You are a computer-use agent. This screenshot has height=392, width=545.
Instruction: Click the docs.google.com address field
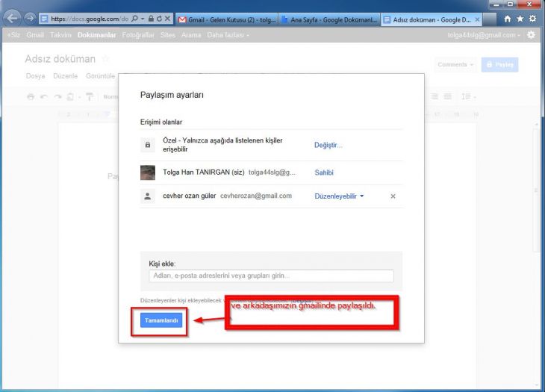coord(90,19)
